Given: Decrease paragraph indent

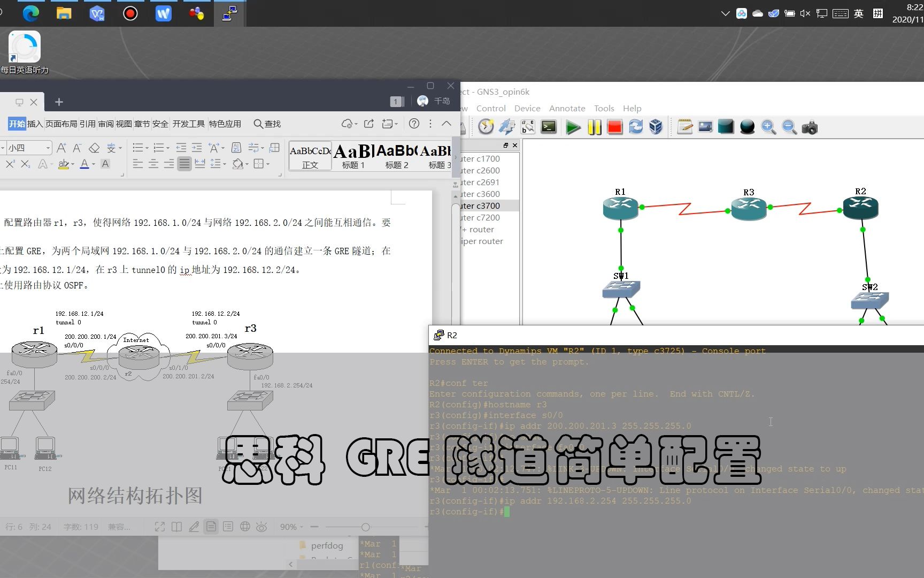Looking at the screenshot, I should pyautogui.click(x=181, y=148).
